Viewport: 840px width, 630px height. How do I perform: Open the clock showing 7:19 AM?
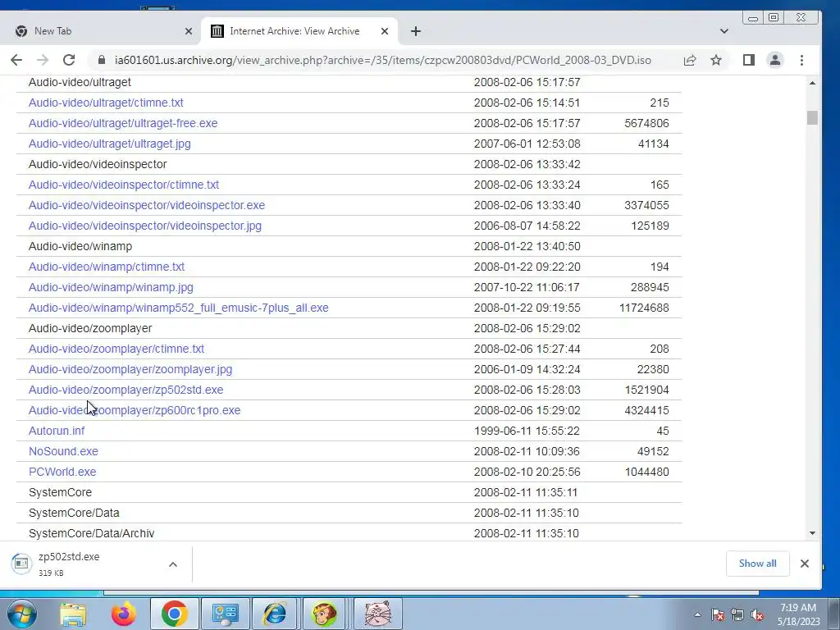pos(798,614)
